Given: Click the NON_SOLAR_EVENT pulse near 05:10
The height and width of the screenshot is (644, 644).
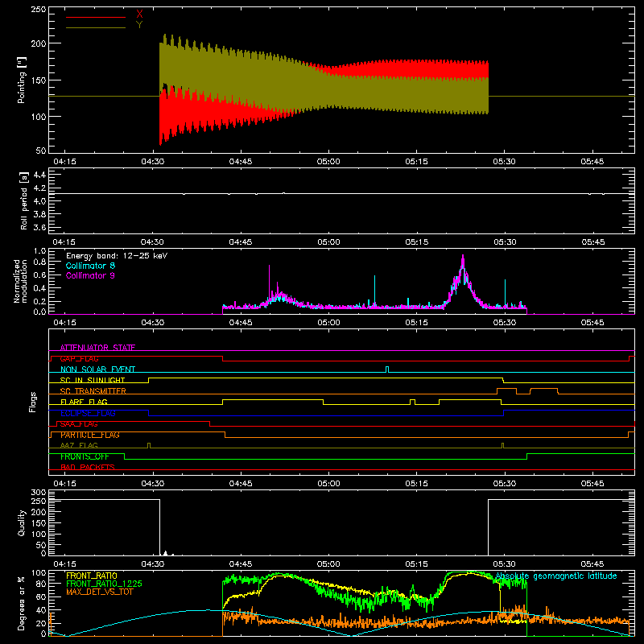Looking at the screenshot, I should click(x=387, y=369).
